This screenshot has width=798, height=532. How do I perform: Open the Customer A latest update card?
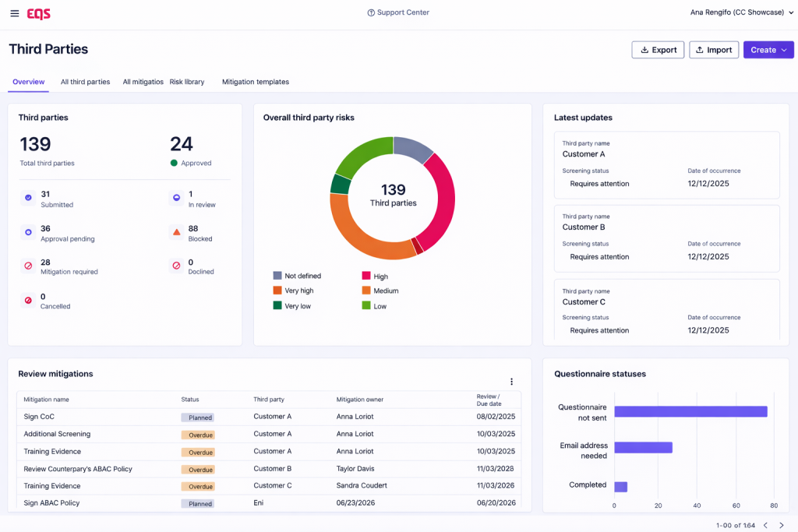click(x=666, y=165)
